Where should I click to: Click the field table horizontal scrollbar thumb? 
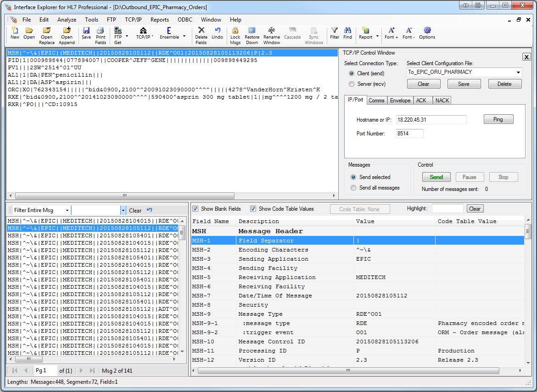348,371
